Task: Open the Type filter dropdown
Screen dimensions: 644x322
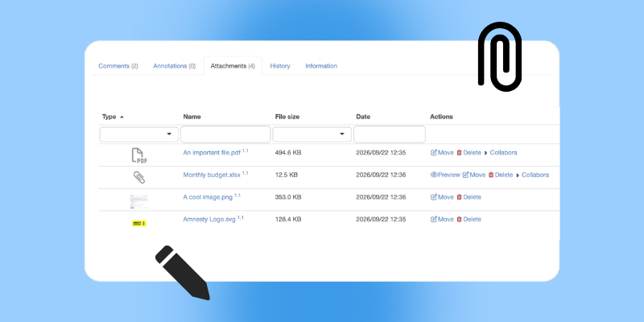Action: (x=139, y=134)
